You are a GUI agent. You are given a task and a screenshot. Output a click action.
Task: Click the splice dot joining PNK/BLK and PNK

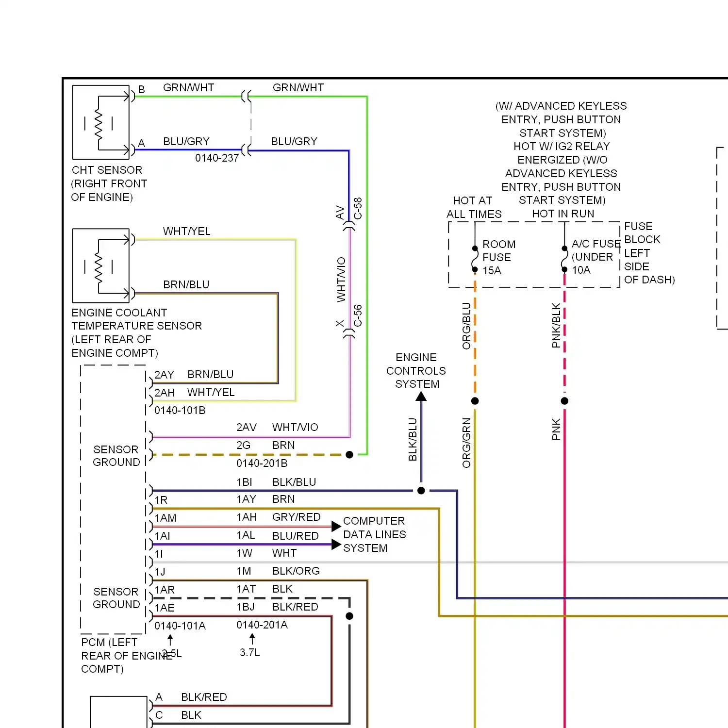[x=564, y=401]
